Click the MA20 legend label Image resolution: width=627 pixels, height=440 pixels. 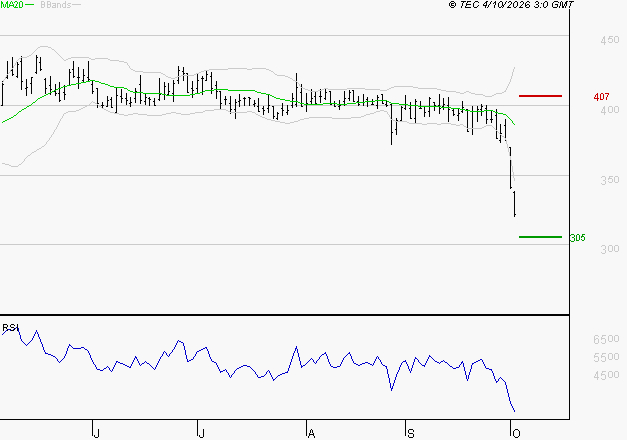[12, 5]
